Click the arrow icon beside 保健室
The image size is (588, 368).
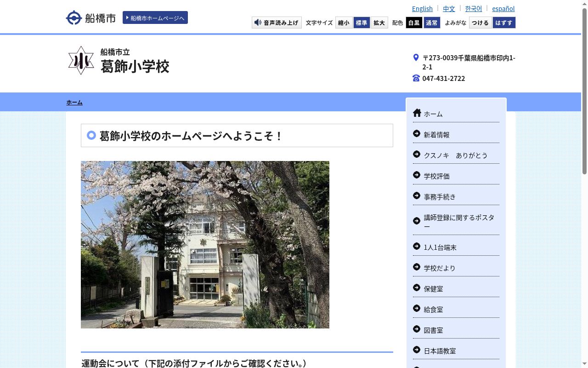[x=417, y=287]
